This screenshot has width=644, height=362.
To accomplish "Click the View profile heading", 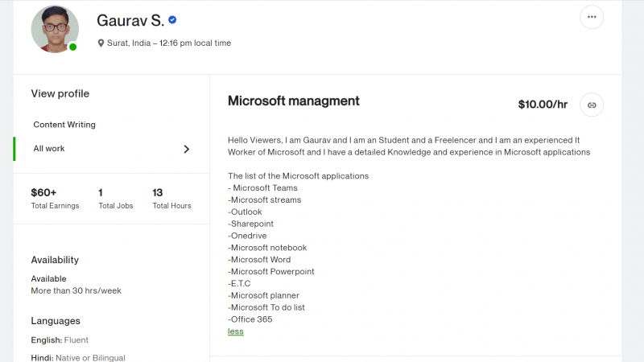I will tap(60, 93).
